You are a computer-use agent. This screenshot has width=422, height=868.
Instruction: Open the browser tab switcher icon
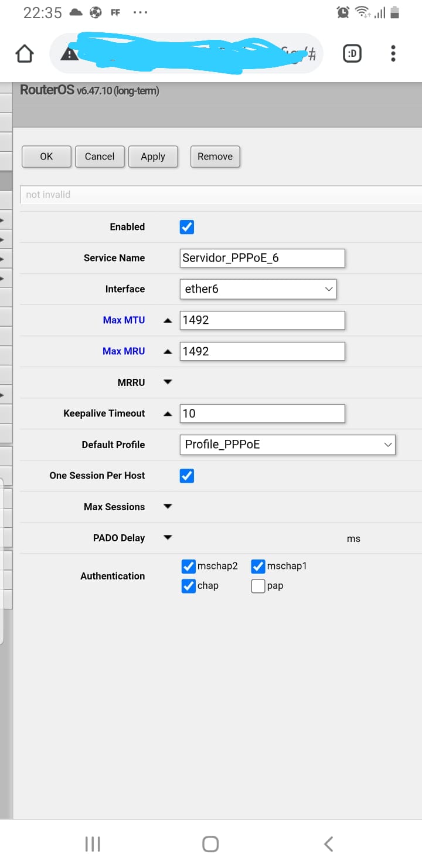(x=352, y=54)
